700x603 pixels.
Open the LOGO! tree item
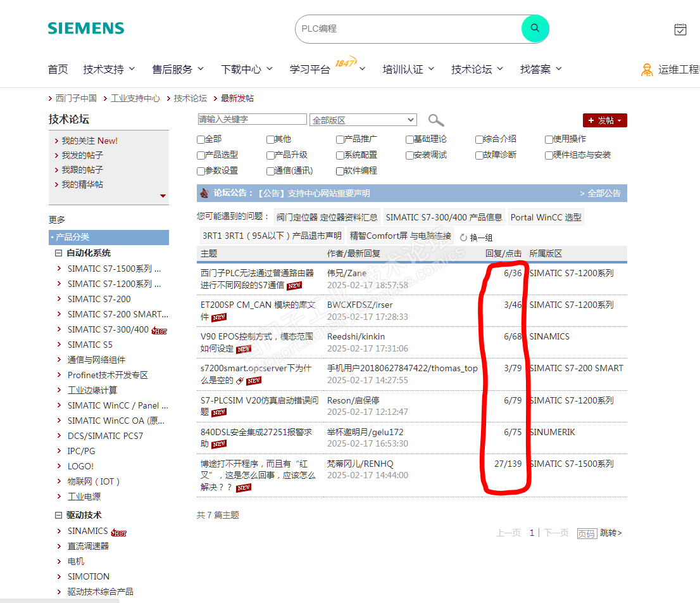(x=80, y=466)
